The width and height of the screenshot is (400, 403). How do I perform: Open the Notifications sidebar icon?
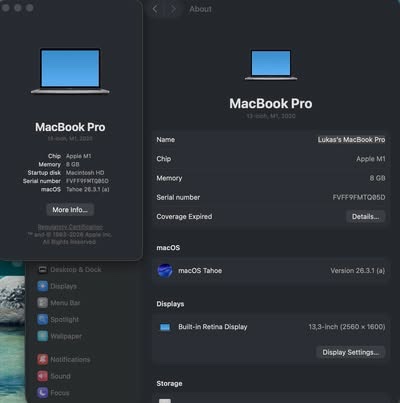pyautogui.click(x=42, y=359)
